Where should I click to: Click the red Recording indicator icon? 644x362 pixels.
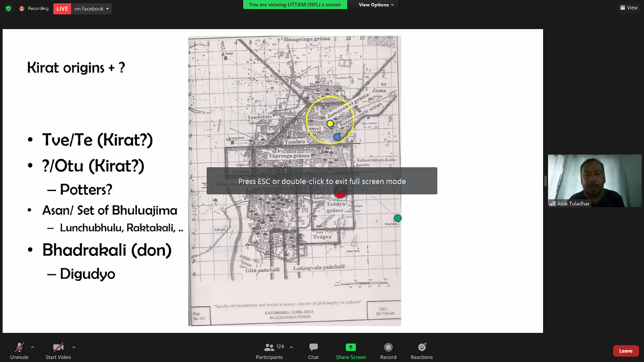point(22,8)
